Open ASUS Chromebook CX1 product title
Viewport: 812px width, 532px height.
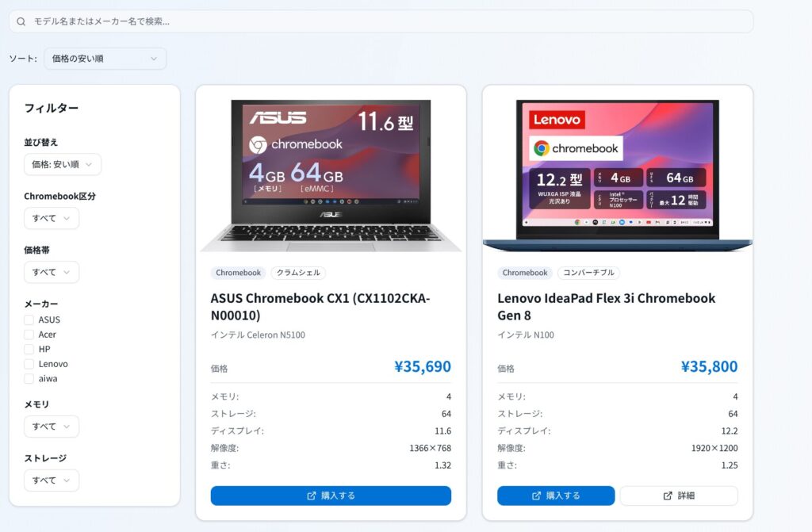point(320,306)
